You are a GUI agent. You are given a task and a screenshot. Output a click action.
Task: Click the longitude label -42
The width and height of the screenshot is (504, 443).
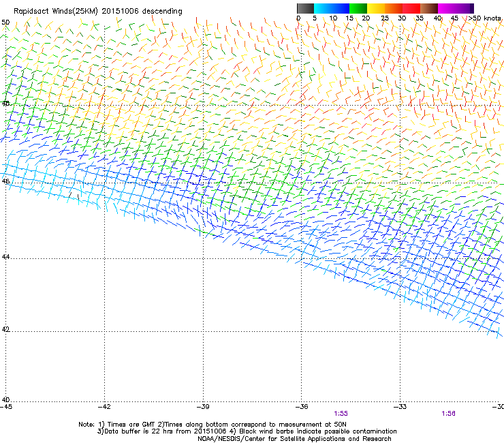tap(104, 407)
